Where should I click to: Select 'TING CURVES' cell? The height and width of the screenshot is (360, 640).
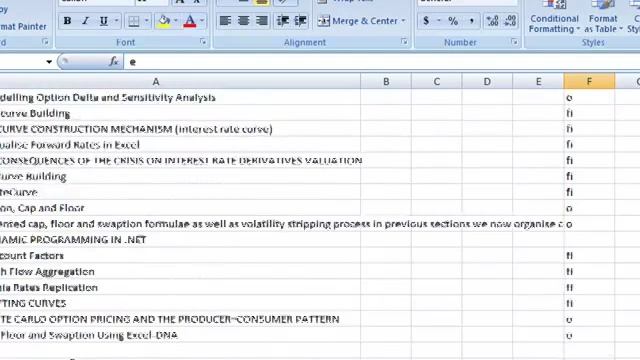[180, 303]
